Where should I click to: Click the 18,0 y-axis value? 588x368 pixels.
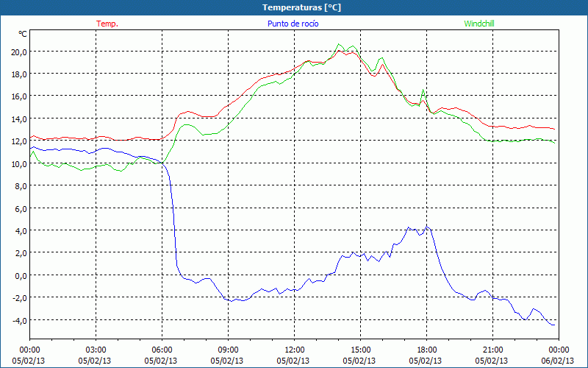coord(19,74)
